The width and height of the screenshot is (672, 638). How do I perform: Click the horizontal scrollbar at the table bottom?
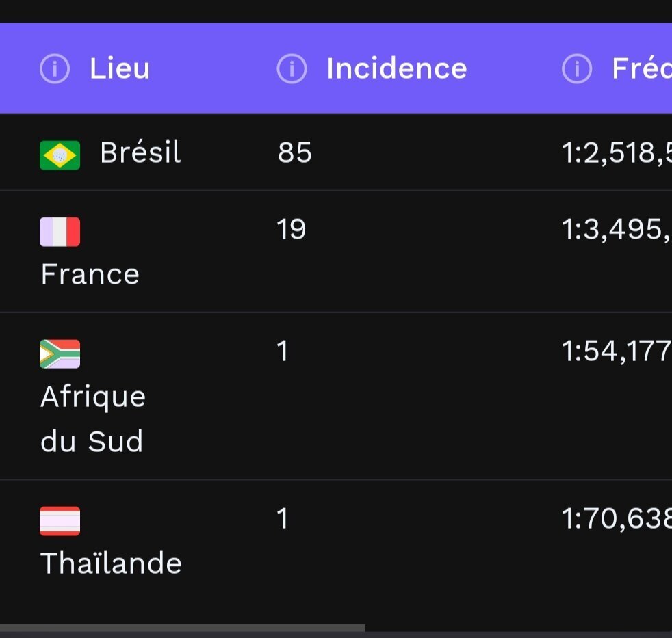coord(182,628)
